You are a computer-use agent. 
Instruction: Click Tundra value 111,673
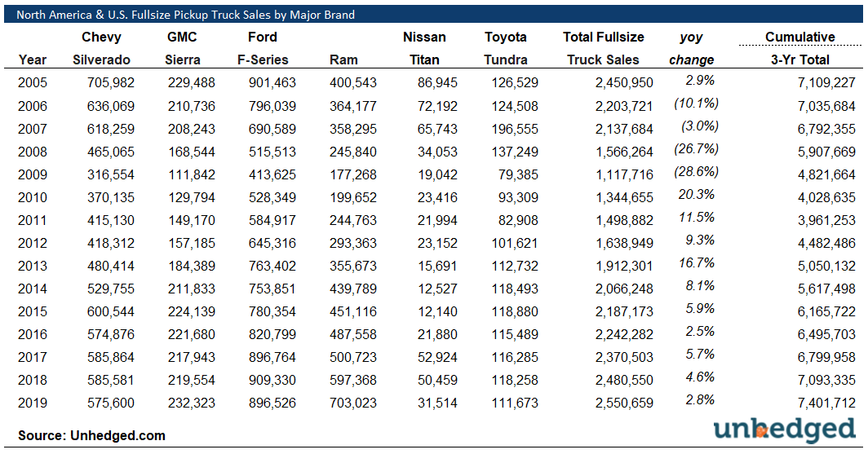[515, 403]
